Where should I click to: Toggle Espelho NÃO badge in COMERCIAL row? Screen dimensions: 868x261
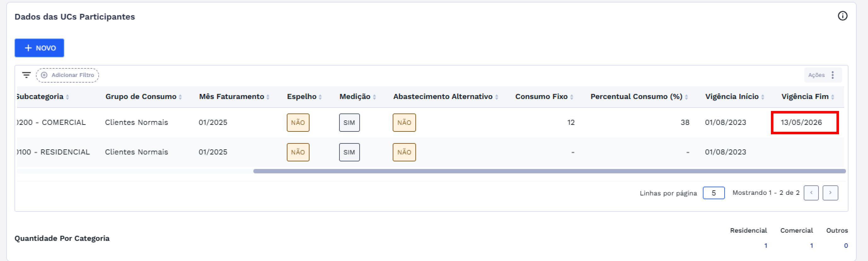[x=298, y=122]
